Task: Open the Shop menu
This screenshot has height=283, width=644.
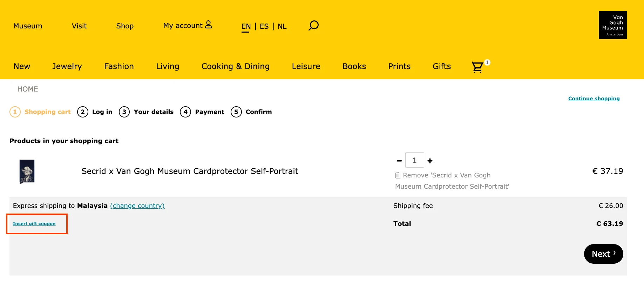Action: point(125,26)
